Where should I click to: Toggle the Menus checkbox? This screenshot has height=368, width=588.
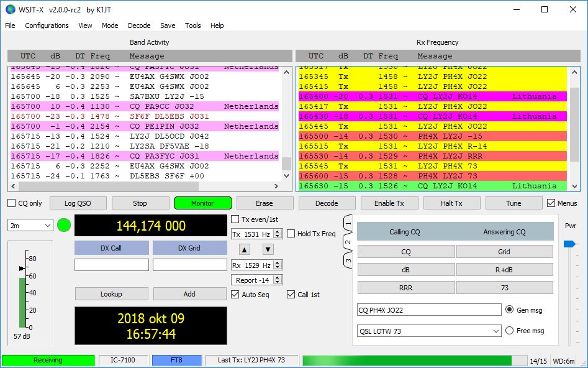pos(551,203)
